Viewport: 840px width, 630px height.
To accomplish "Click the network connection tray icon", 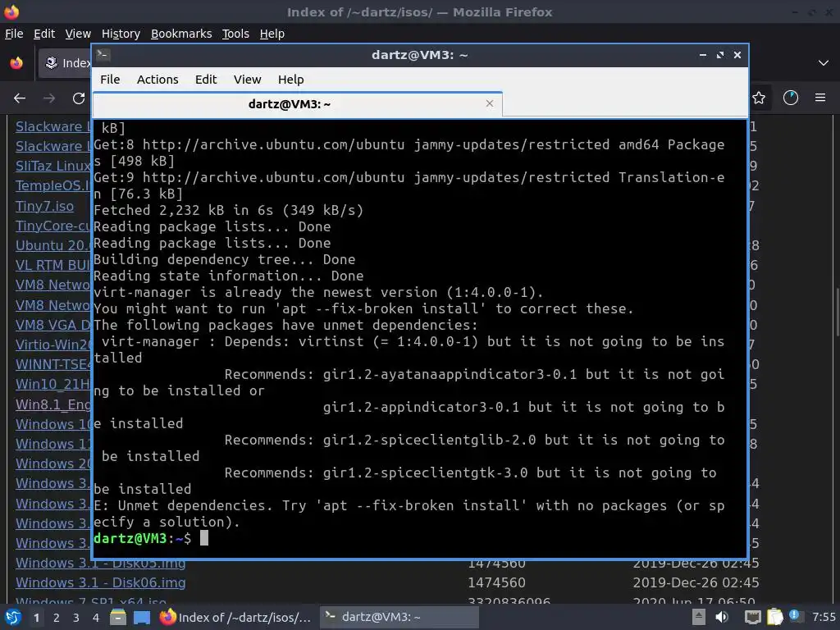I will pos(753,618).
